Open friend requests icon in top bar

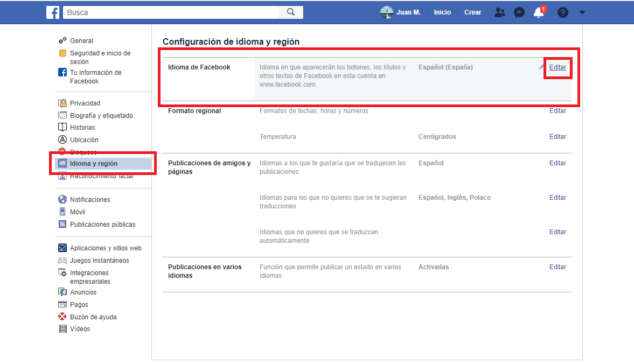coord(500,12)
